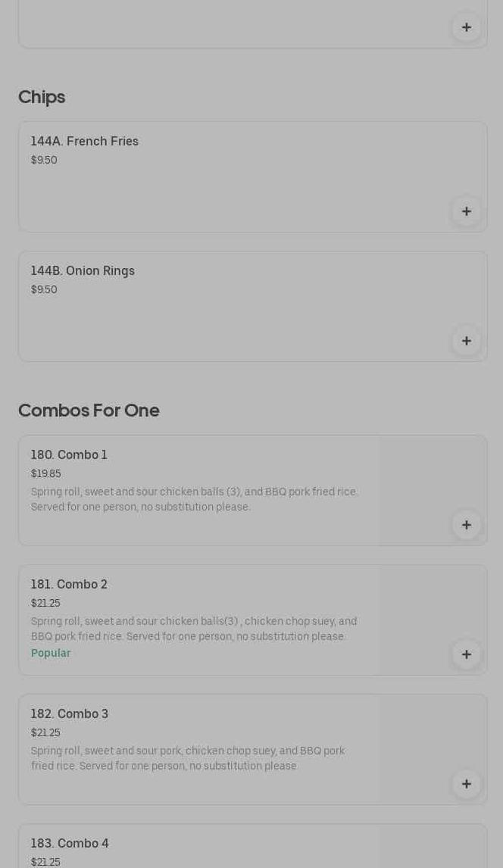This screenshot has height=868, width=503.
Task: Click plus icon above Chips section
Action: coord(466,27)
